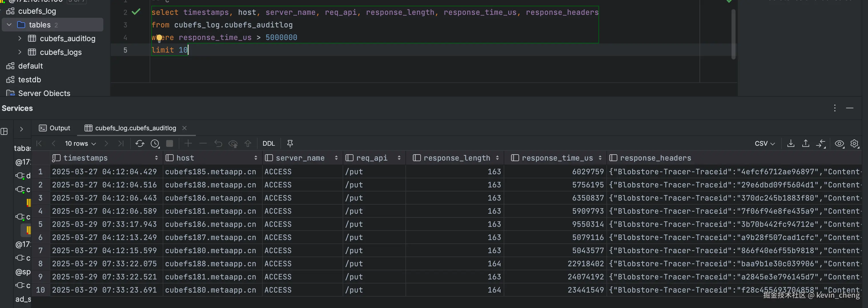Open the data grid settings gear
The image size is (868, 308).
point(854,144)
